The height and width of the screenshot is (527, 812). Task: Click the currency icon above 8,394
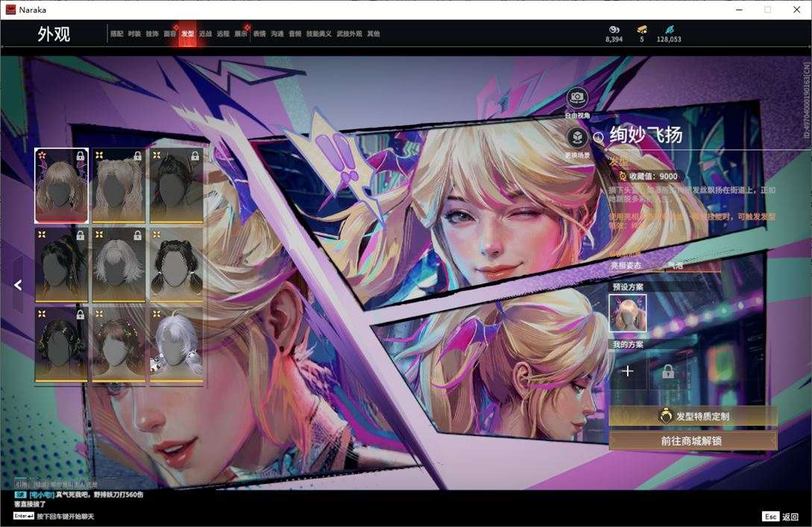point(614,30)
